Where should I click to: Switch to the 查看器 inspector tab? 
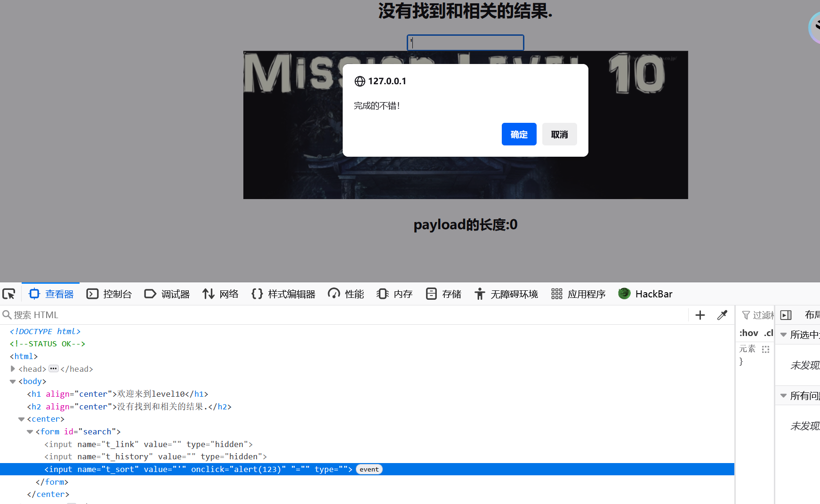coord(51,294)
